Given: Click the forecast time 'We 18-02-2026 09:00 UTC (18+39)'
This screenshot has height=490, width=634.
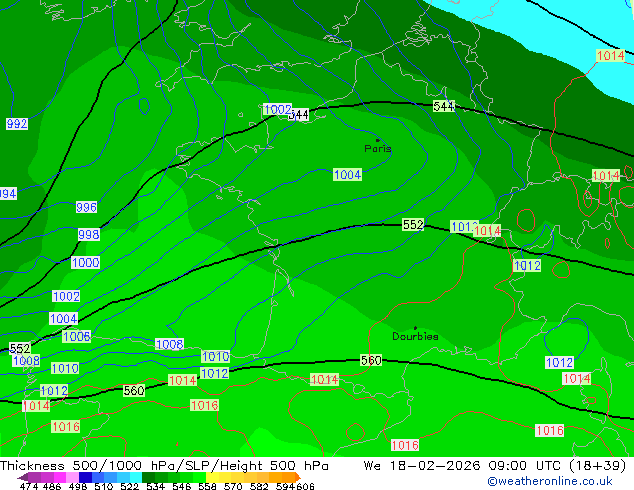Looking at the screenshot, I should [x=495, y=466].
